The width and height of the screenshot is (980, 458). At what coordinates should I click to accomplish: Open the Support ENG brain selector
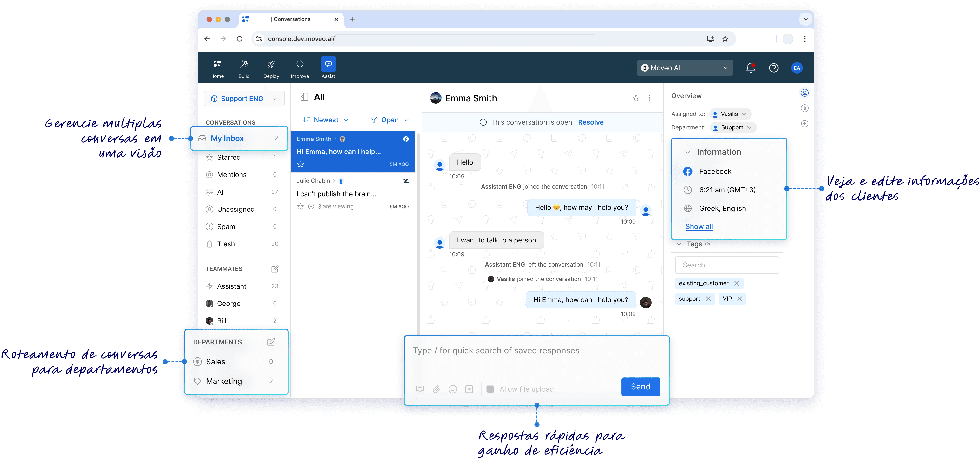click(243, 98)
